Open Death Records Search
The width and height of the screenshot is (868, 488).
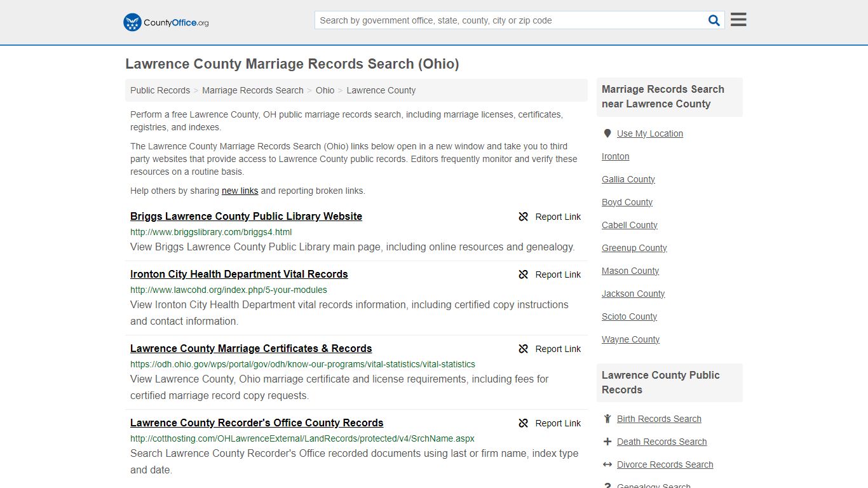pyautogui.click(x=661, y=442)
